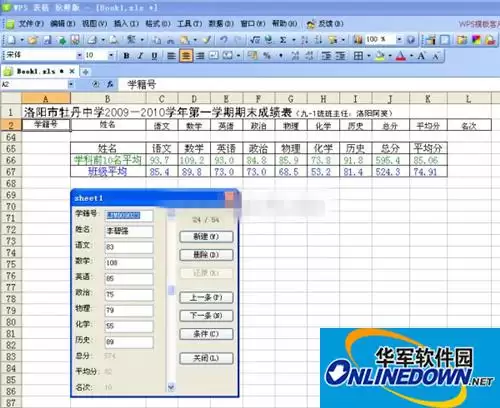Open the font size dropdown
This screenshot has height=408, width=500.
pos(111,55)
